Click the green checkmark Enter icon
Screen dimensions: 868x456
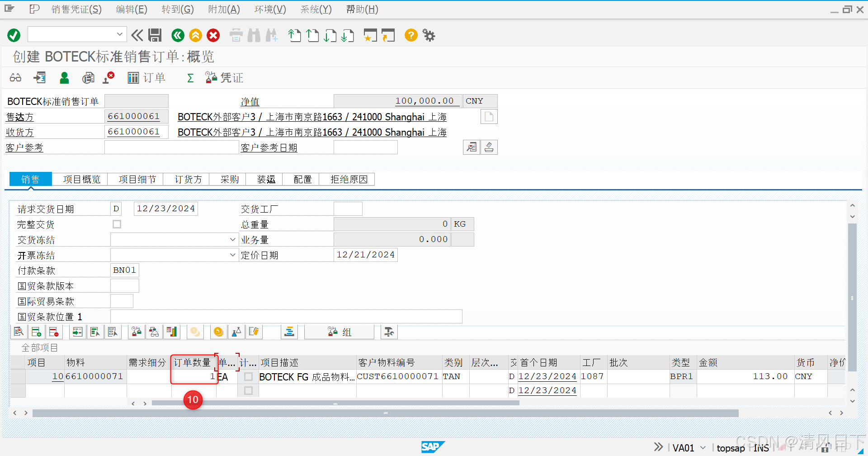tap(14, 35)
